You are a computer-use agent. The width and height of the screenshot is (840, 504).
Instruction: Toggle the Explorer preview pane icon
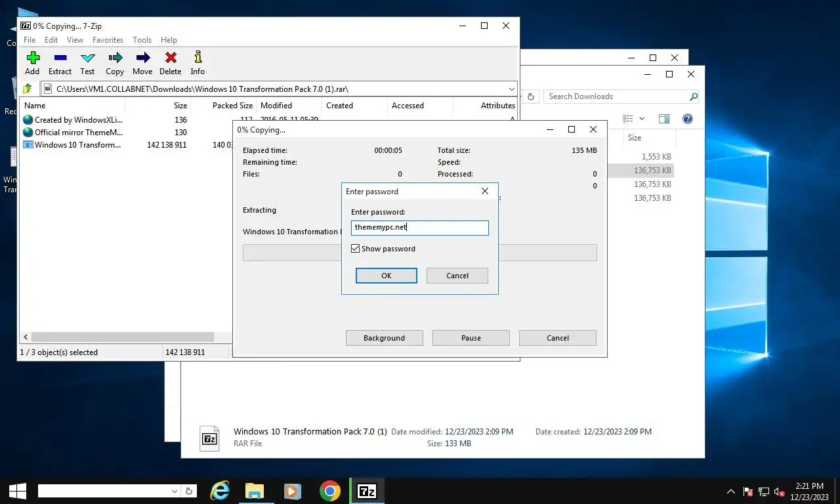point(664,119)
